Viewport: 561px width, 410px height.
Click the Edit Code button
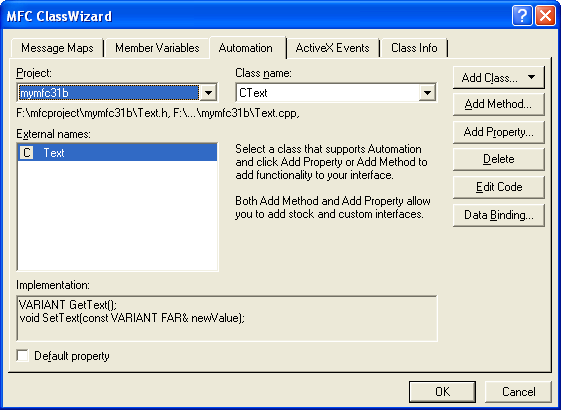point(498,187)
